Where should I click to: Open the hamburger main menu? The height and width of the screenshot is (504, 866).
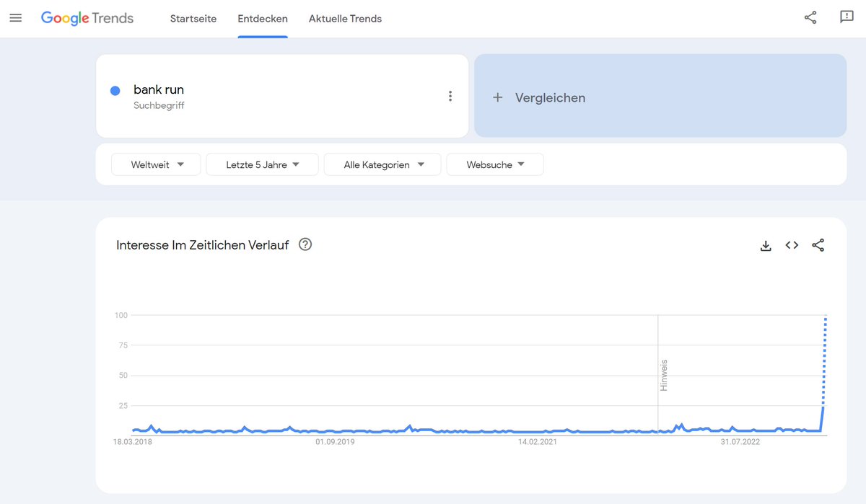point(16,18)
